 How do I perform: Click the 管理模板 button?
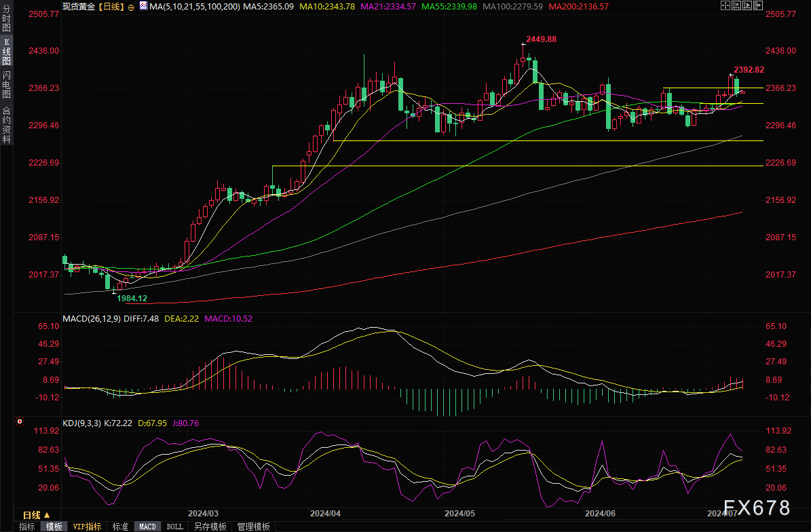(x=253, y=527)
